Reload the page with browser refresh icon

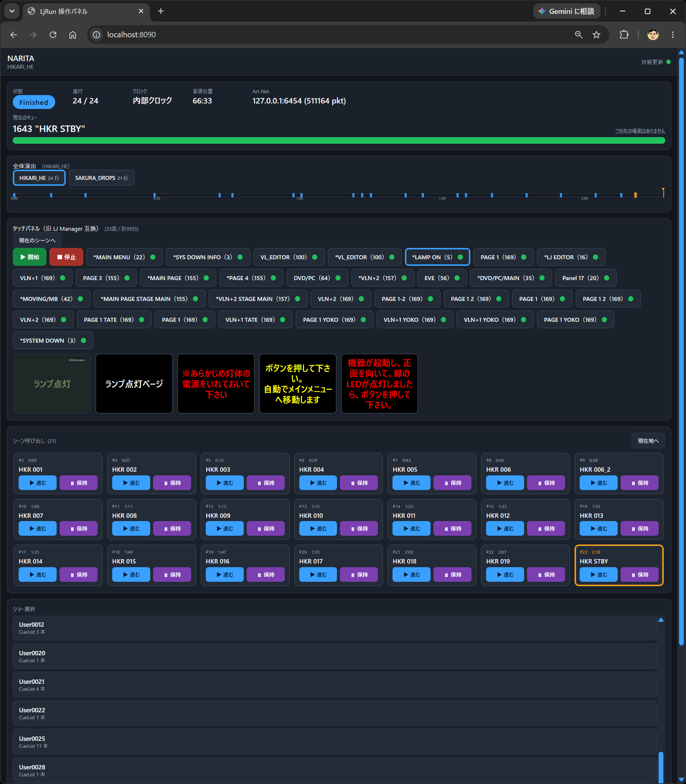point(53,34)
